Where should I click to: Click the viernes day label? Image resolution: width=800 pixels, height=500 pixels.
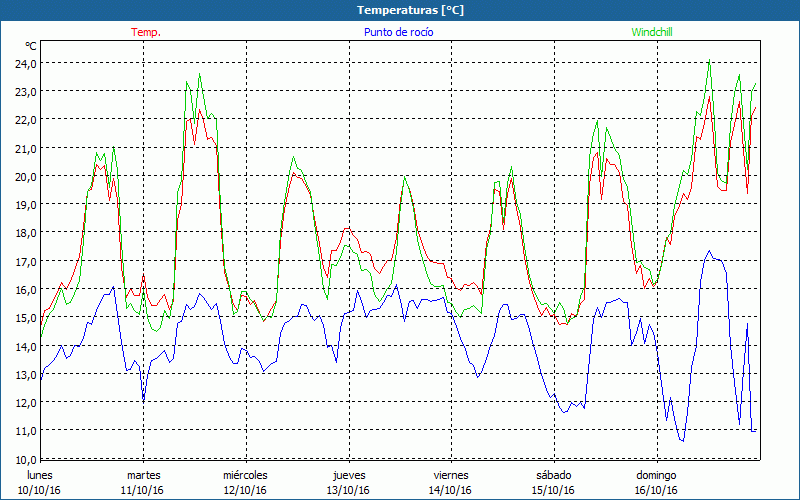coord(451,475)
